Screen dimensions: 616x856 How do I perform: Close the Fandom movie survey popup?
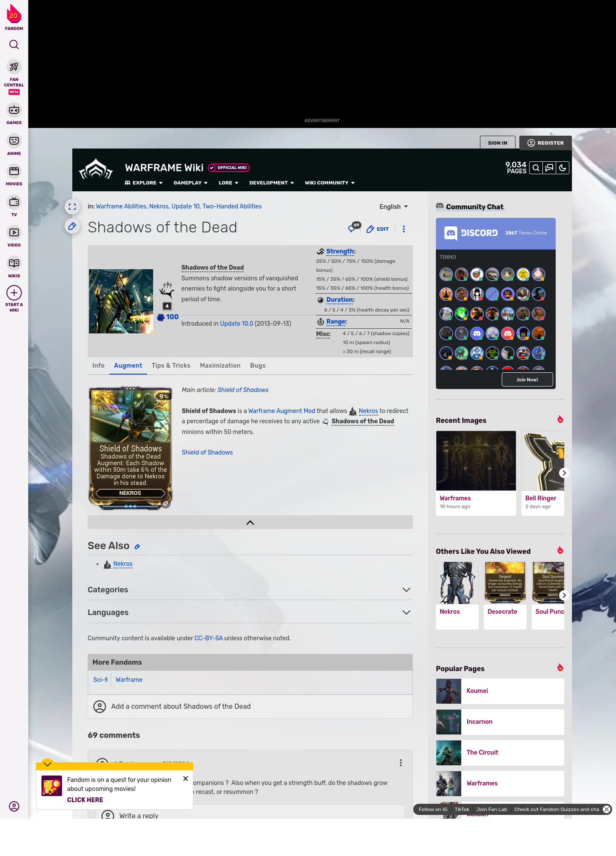coord(186,779)
